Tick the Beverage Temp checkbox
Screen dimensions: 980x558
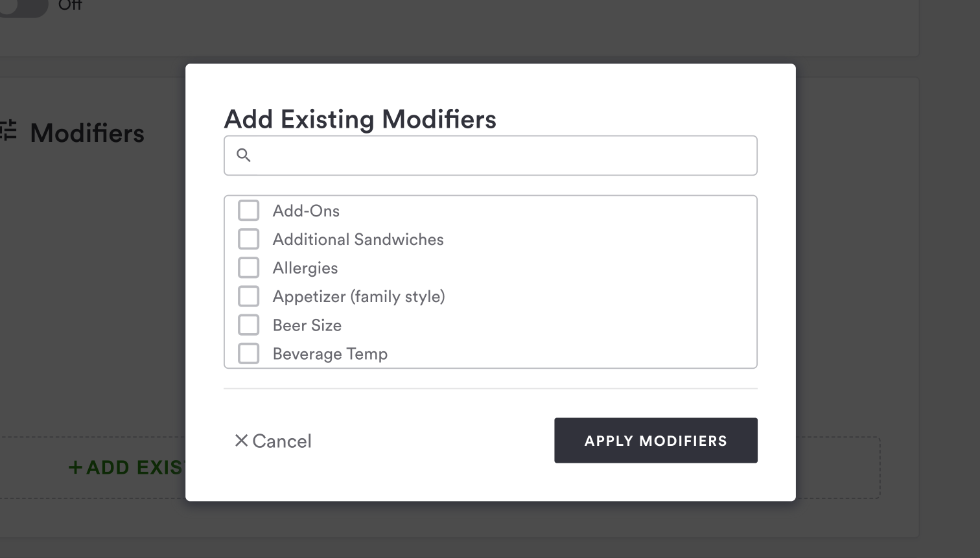[249, 353]
